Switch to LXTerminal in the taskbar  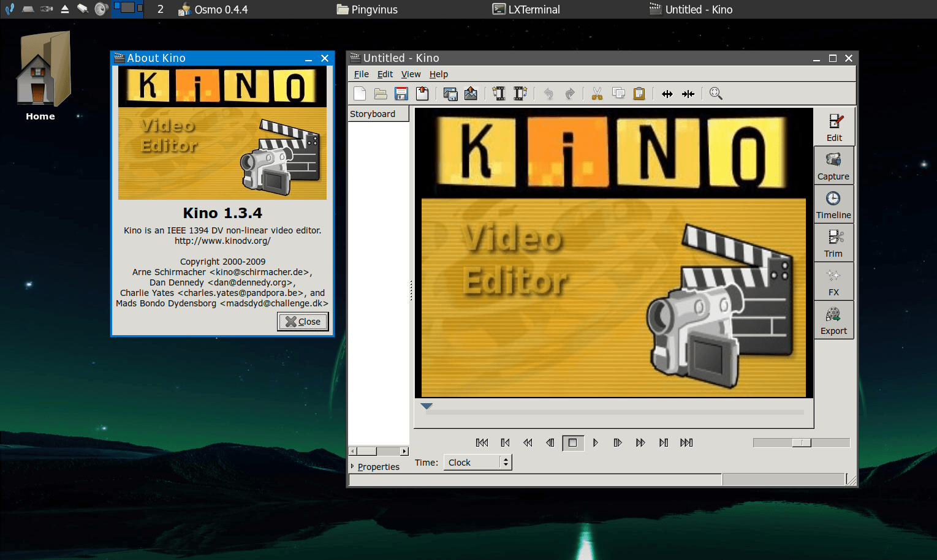[526, 9]
